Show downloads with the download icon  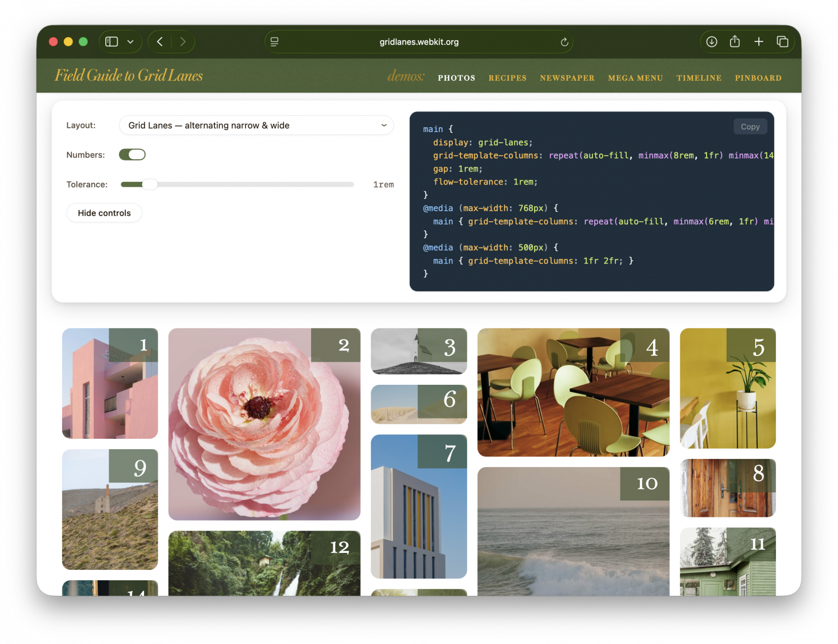coord(712,42)
